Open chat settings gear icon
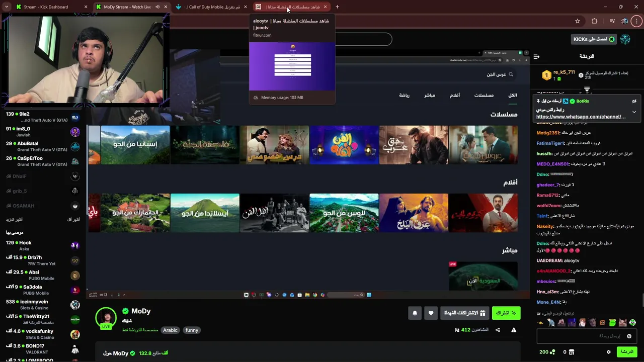The image size is (644, 362). [x=608, y=352]
